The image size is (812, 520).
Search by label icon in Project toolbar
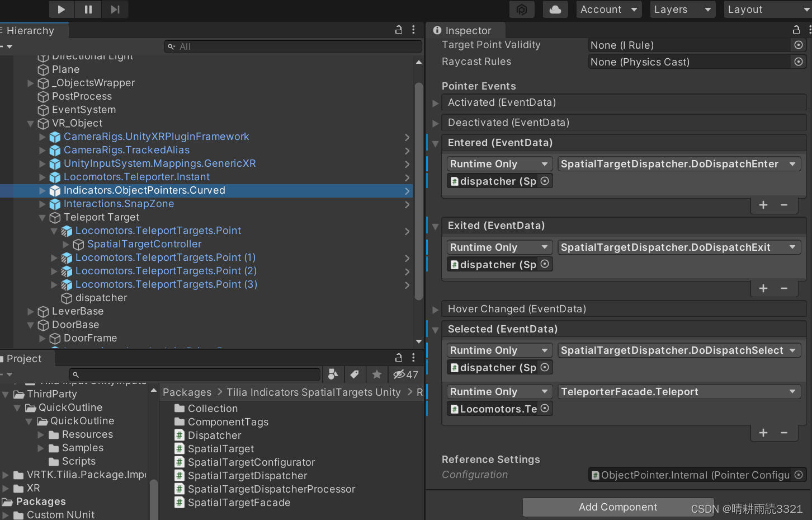[355, 374]
